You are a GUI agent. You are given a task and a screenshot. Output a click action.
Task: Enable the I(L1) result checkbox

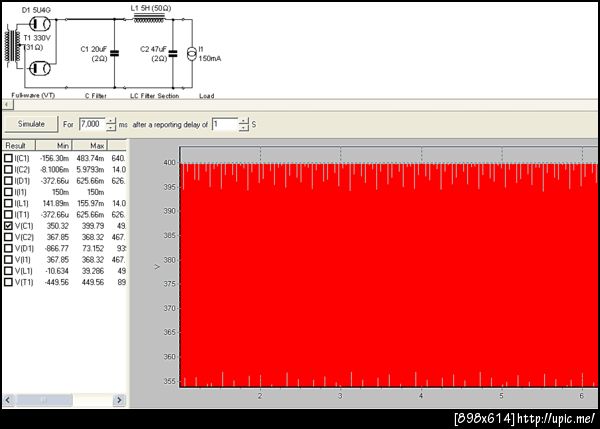pyautogui.click(x=8, y=203)
